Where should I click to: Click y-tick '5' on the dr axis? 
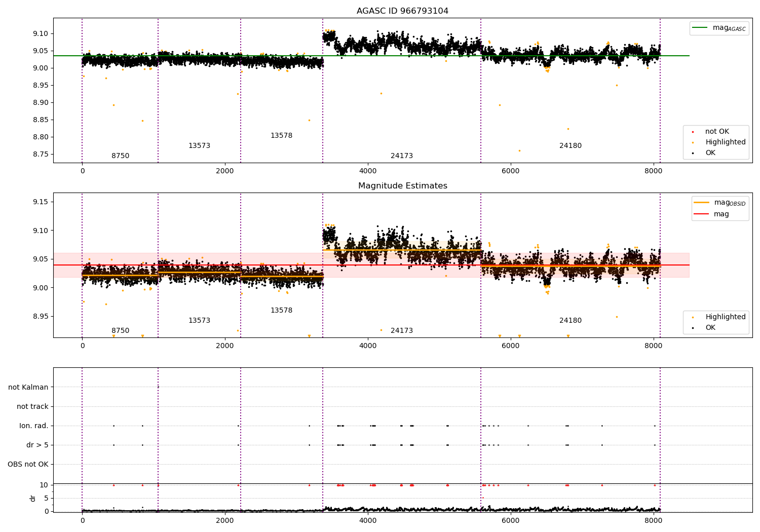46,498
